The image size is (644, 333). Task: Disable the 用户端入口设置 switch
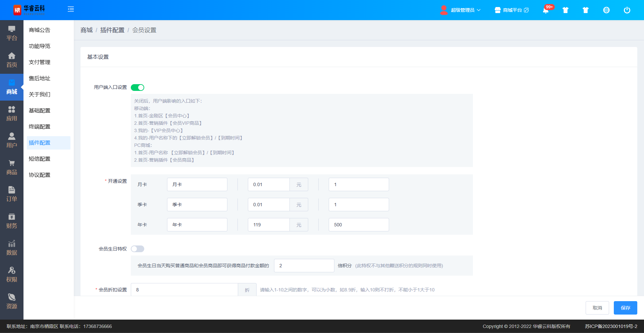tap(138, 88)
